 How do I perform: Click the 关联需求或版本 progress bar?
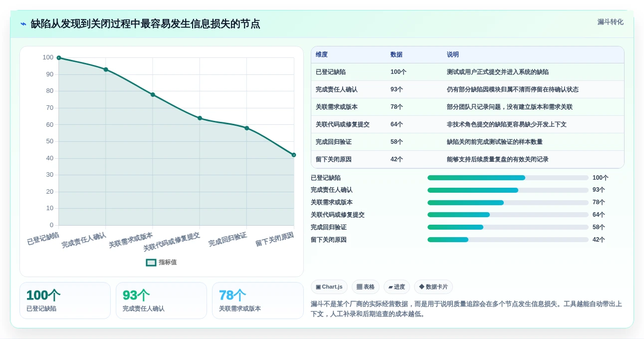tap(508, 203)
